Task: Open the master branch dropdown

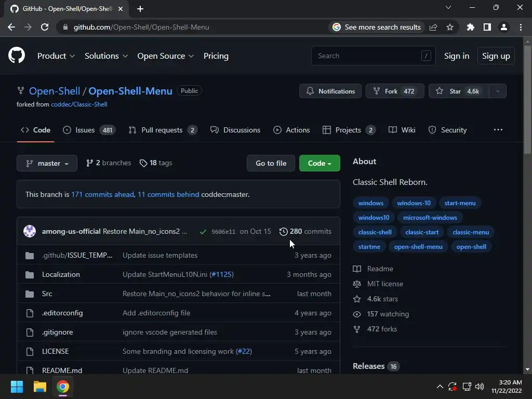Action: coord(47,163)
